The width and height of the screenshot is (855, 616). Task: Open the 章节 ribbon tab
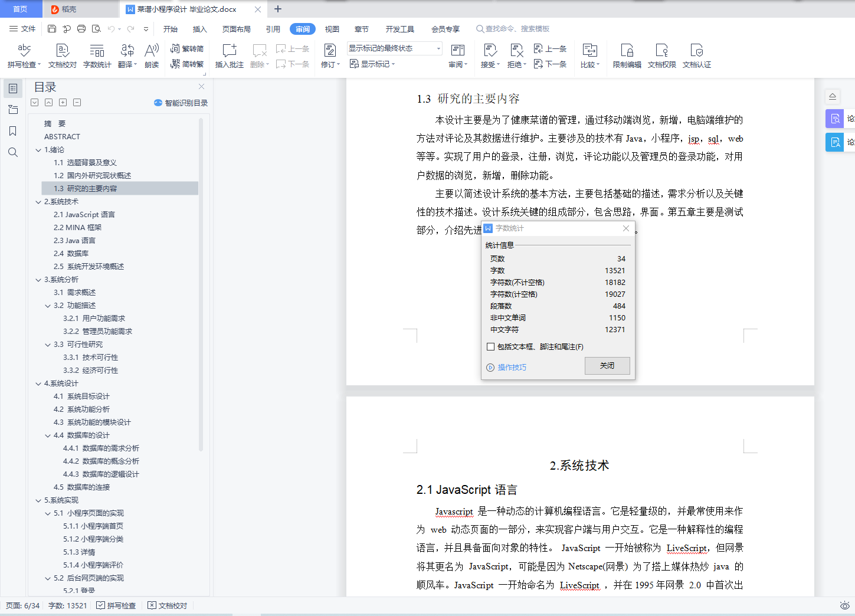click(x=362, y=29)
